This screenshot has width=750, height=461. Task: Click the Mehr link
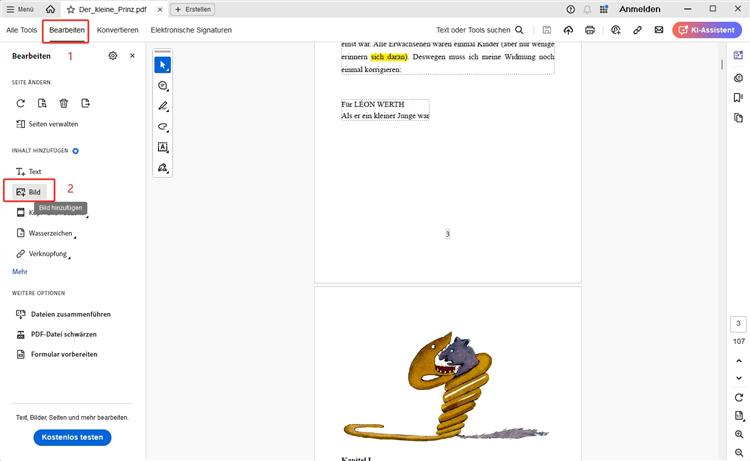20,272
